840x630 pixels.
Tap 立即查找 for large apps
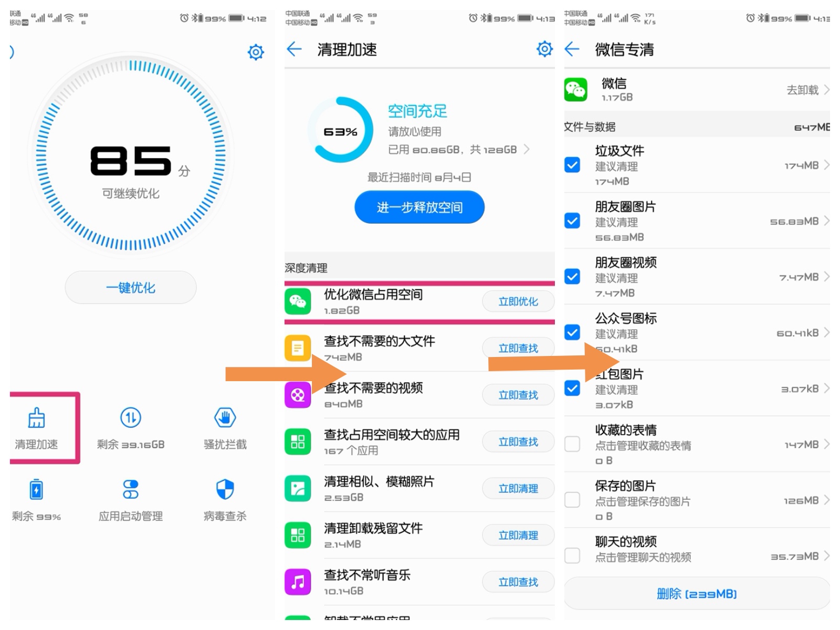[518, 442]
